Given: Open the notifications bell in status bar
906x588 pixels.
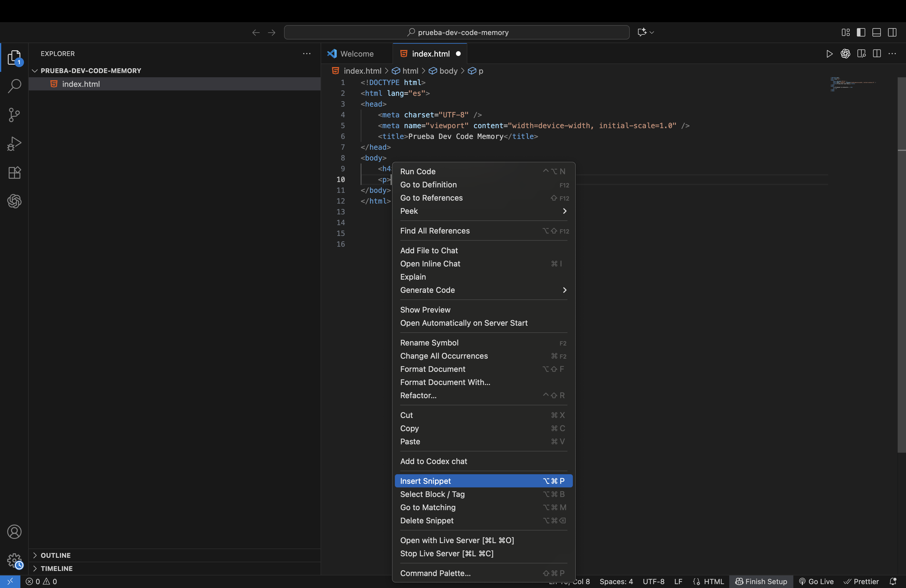Looking at the screenshot, I should [x=893, y=581].
